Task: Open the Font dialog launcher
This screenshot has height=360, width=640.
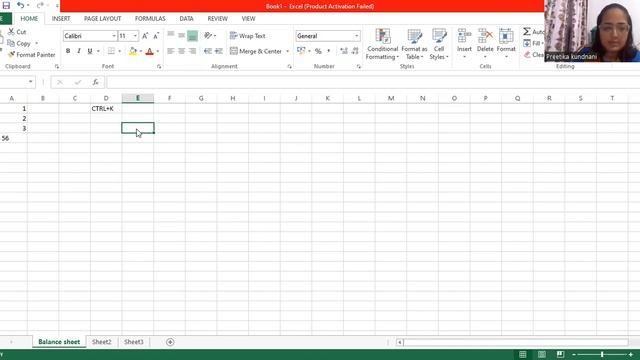Action: click(159, 67)
